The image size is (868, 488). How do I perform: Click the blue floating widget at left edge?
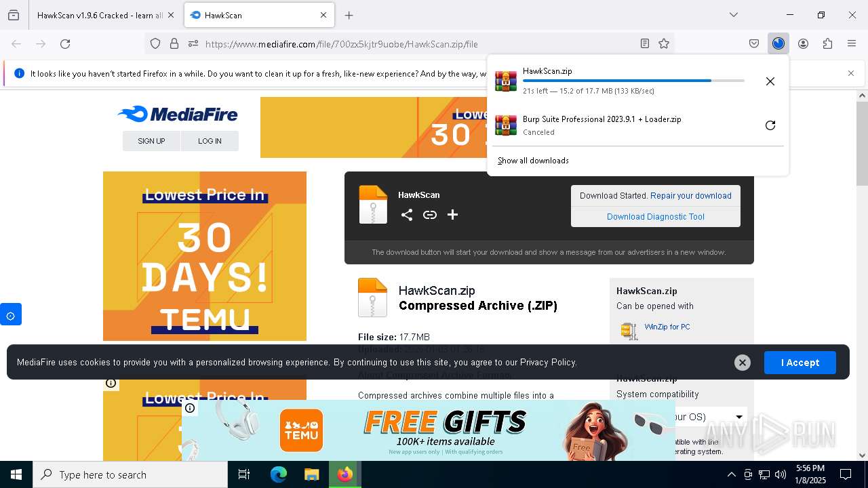point(10,314)
